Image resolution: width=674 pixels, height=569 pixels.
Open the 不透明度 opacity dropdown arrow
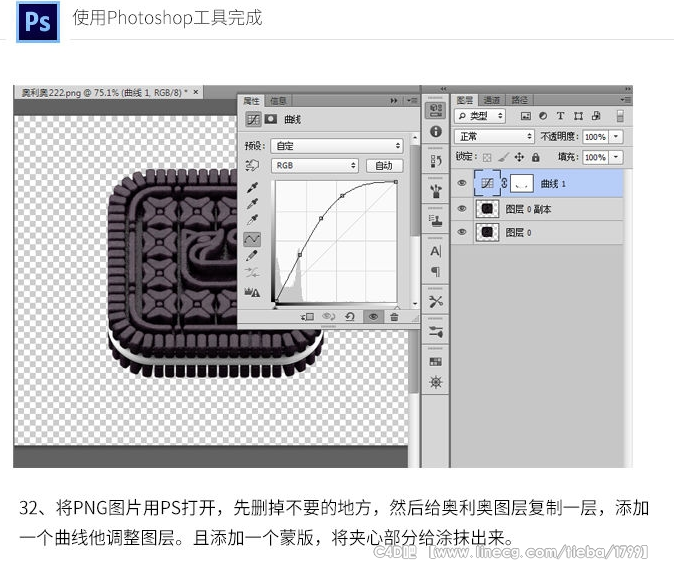click(x=616, y=137)
